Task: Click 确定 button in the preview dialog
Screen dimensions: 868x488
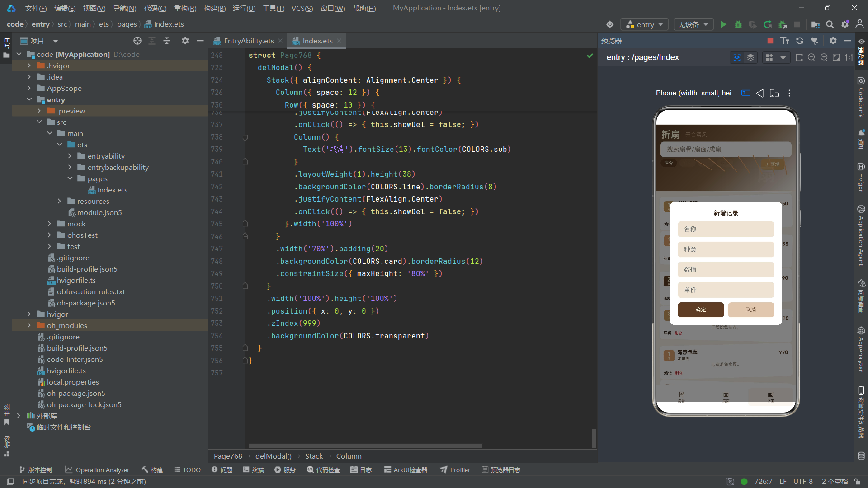Action: pyautogui.click(x=701, y=310)
